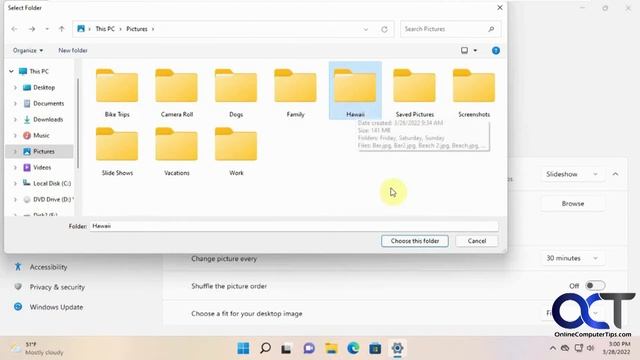
Task: Change the folder view layout icon
Action: 464,50
